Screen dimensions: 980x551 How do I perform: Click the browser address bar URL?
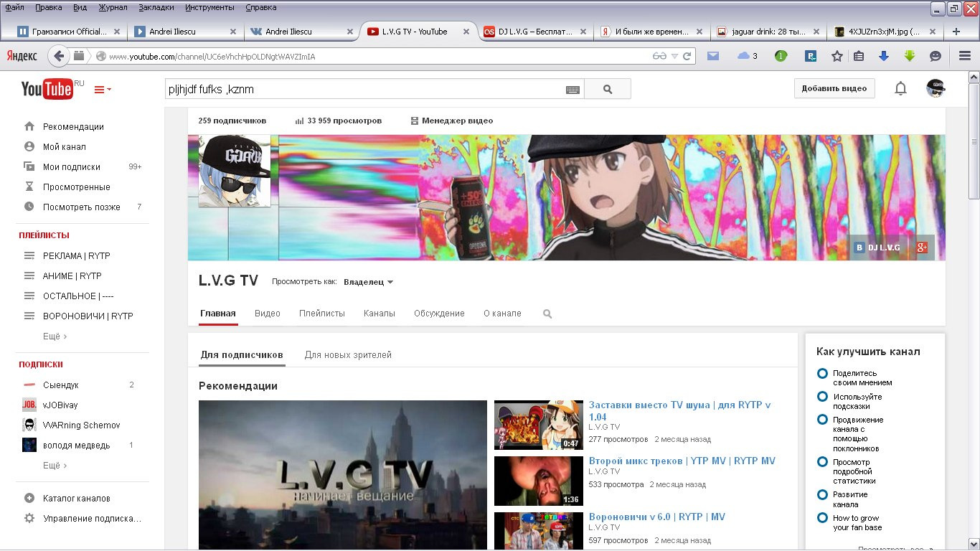[x=212, y=56]
